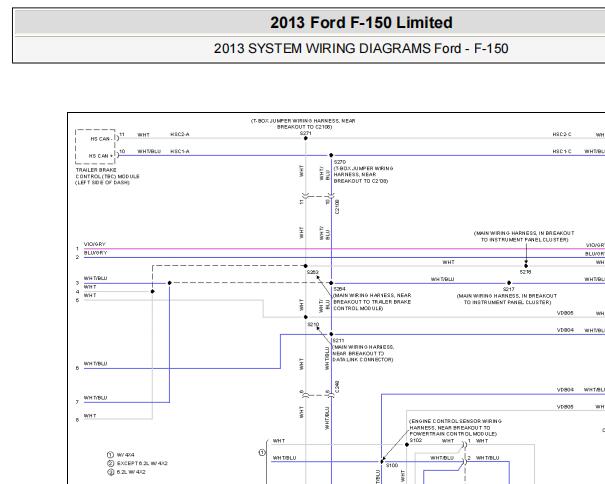
Task: Click 'IN BREAKOUT TO INSTRUMENT PANEL CLUSTER' note above S216
Action: coord(524,237)
